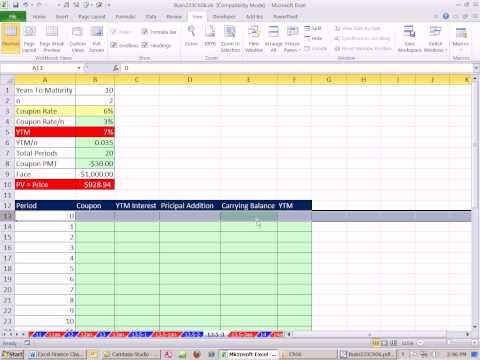Open the File tab

point(13,16)
